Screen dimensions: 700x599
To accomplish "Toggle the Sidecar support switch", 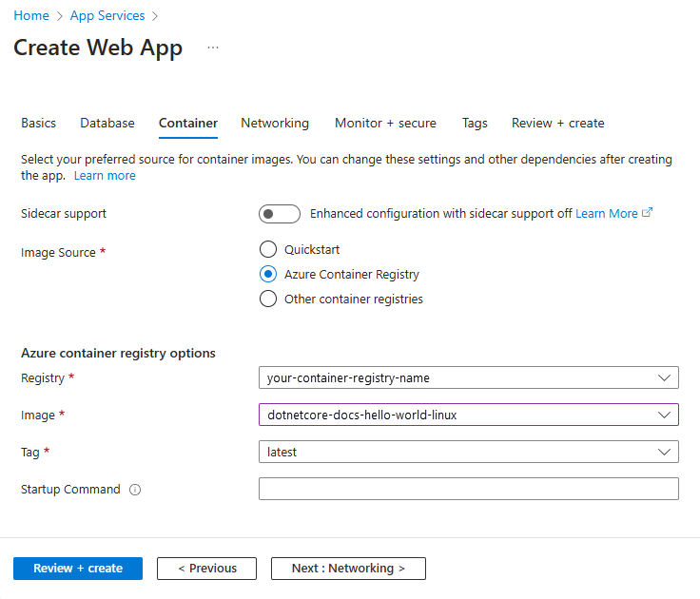I will click(279, 214).
